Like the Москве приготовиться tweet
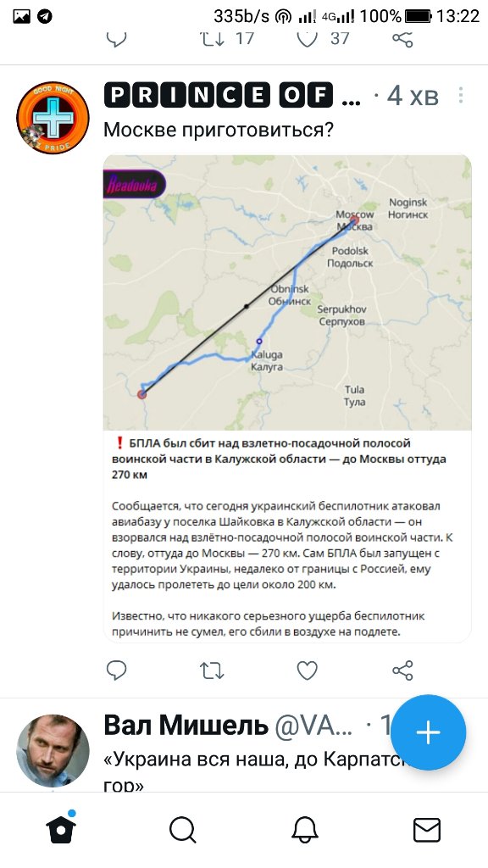 (307, 670)
